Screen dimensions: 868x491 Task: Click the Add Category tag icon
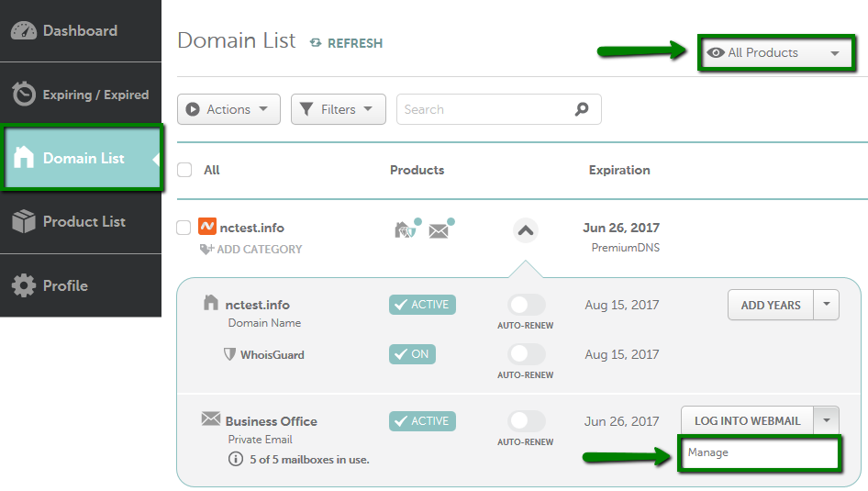[206, 249]
